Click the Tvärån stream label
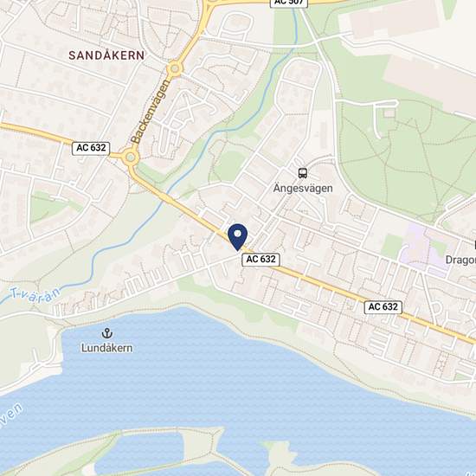Image resolution: width=476 pixels, height=476 pixels. click(35, 295)
